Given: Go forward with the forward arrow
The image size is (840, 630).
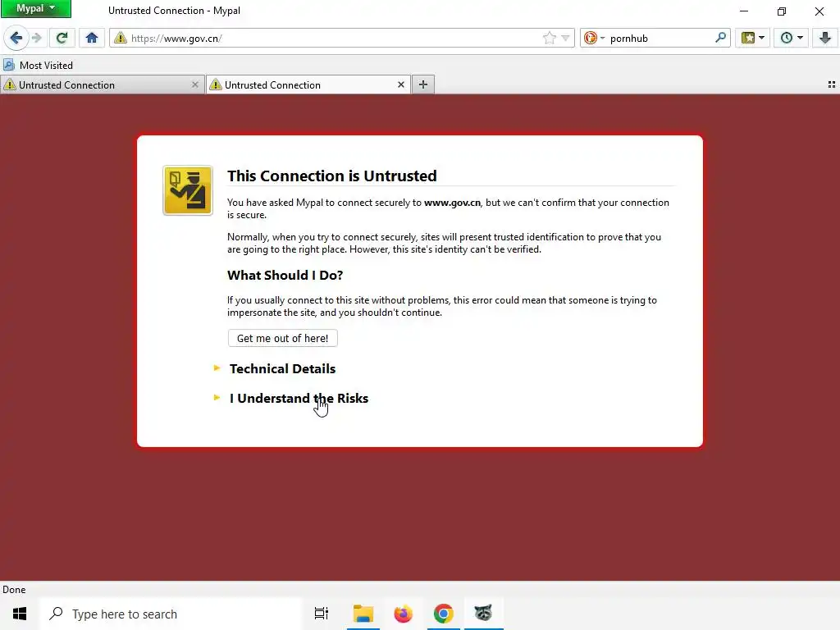Looking at the screenshot, I should point(36,38).
